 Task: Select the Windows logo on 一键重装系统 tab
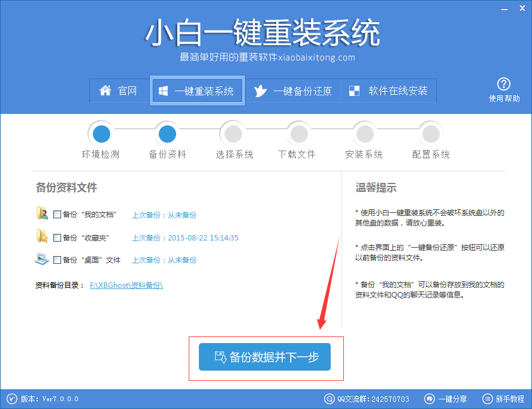163,91
